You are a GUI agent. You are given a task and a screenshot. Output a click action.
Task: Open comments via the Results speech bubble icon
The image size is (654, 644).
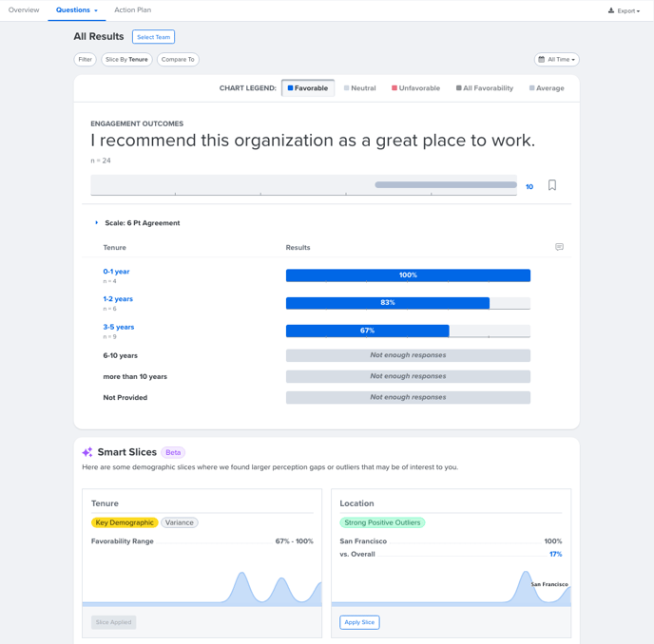point(559,247)
